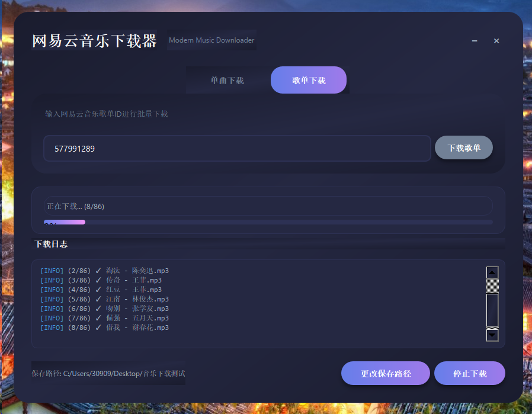Click the 正在下载... (8/86) status text
The height and width of the screenshot is (414, 532).
(75, 207)
